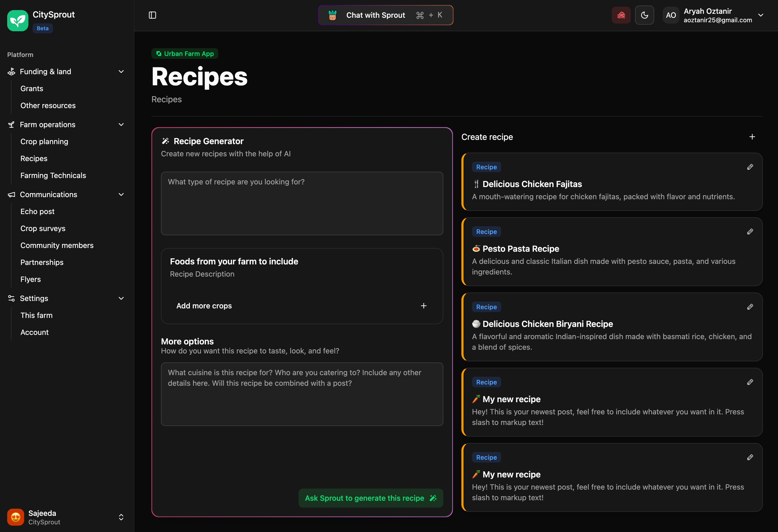Open Other resources page

(x=48, y=106)
